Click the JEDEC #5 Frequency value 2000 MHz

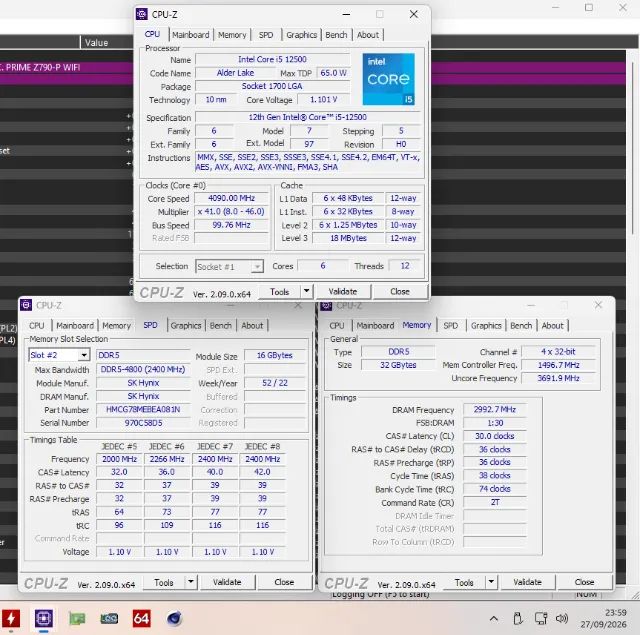tap(119, 459)
